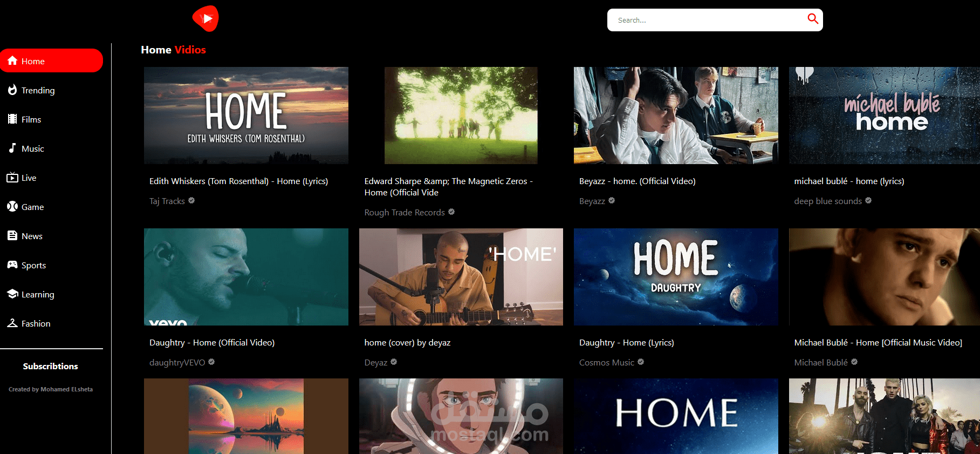Open the blue starry HOME thumbnail
Screen dimensions: 980x454
click(x=676, y=416)
